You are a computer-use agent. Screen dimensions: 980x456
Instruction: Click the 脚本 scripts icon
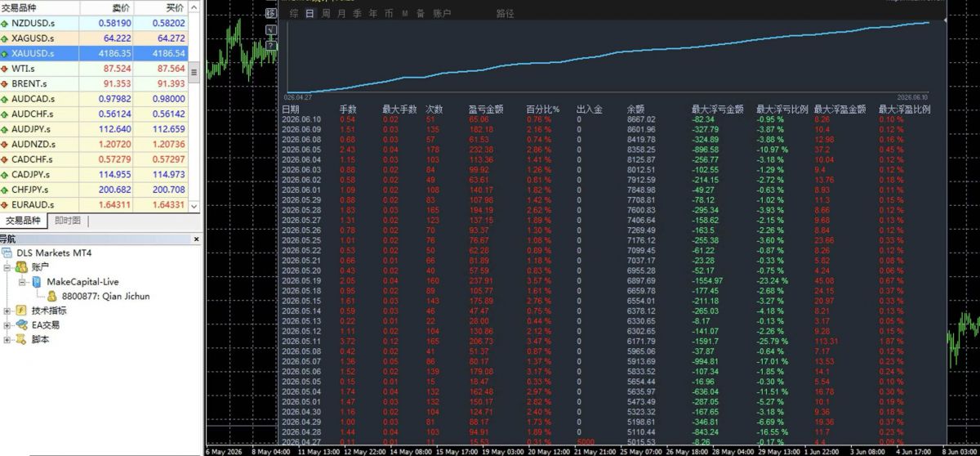pos(21,338)
